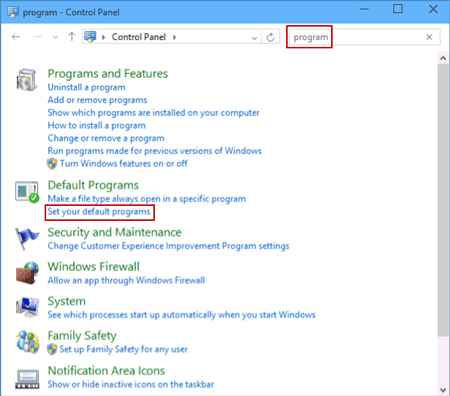
Task: Click Set your default programs link
Action: pos(99,212)
